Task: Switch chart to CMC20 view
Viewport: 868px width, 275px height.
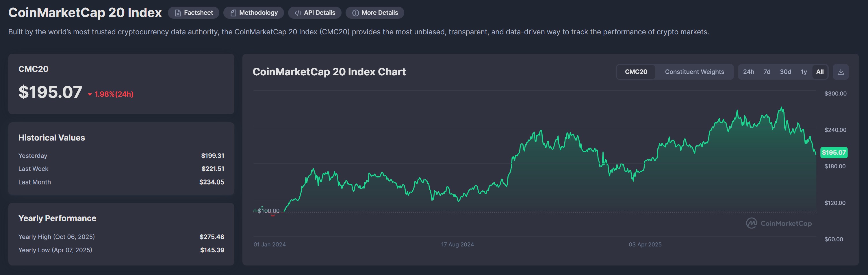Action: [x=636, y=72]
